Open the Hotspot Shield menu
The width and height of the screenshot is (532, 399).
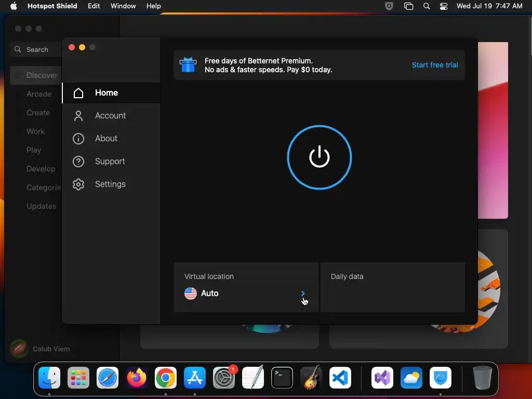tap(52, 6)
